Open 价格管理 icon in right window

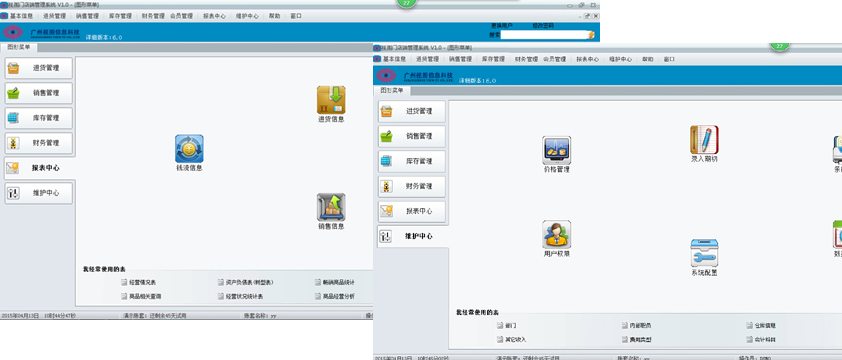[556, 150]
